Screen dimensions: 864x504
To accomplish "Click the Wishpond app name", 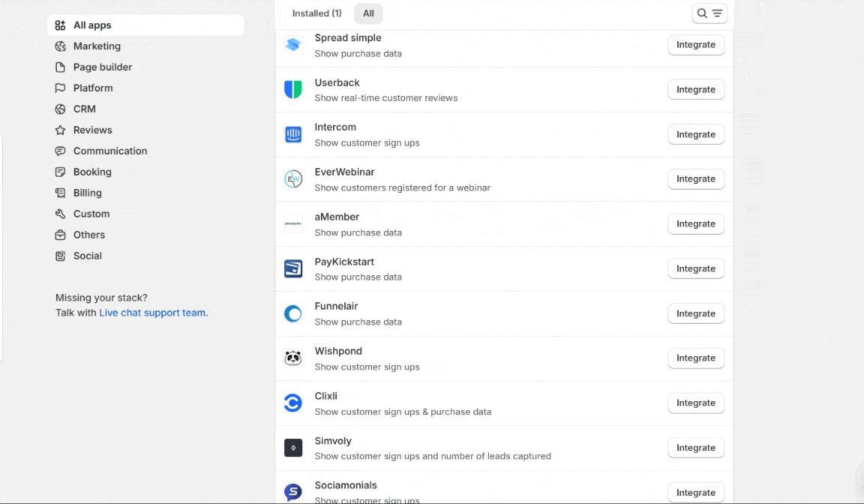I will click(338, 351).
